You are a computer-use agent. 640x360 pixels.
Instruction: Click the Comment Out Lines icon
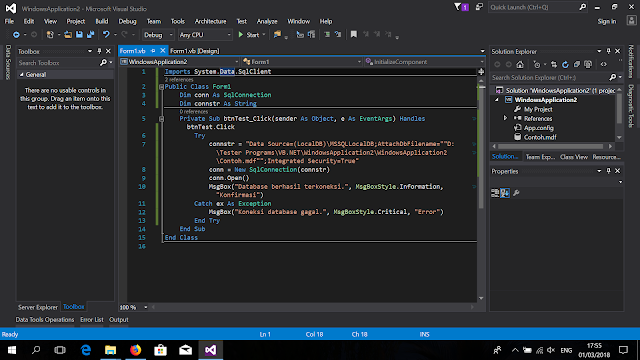coord(327,35)
